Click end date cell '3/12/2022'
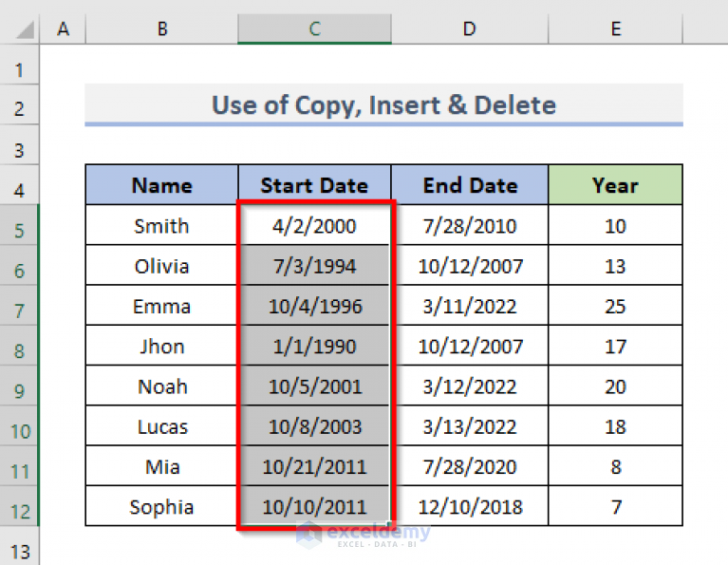This screenshot has width=728, height=565. pyautogui.click(x=470, y=386)
